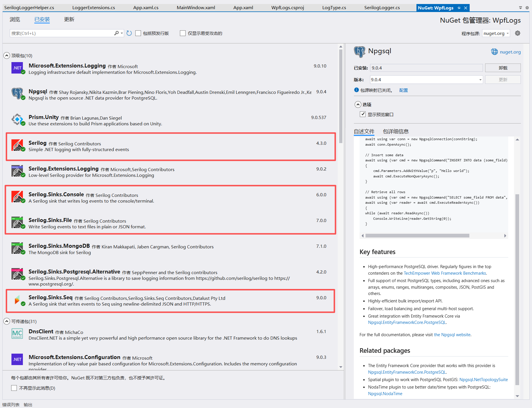The width and height of the screenshot is (532, 408).
Task: Click the DnsClient MC package icon
Action: coord(17,333)
